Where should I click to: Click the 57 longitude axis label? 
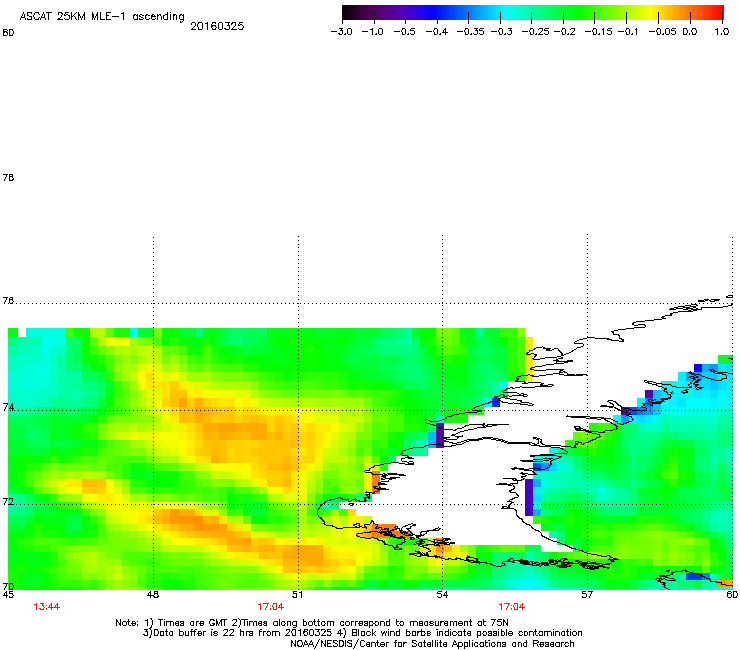[x=587, y=595]
